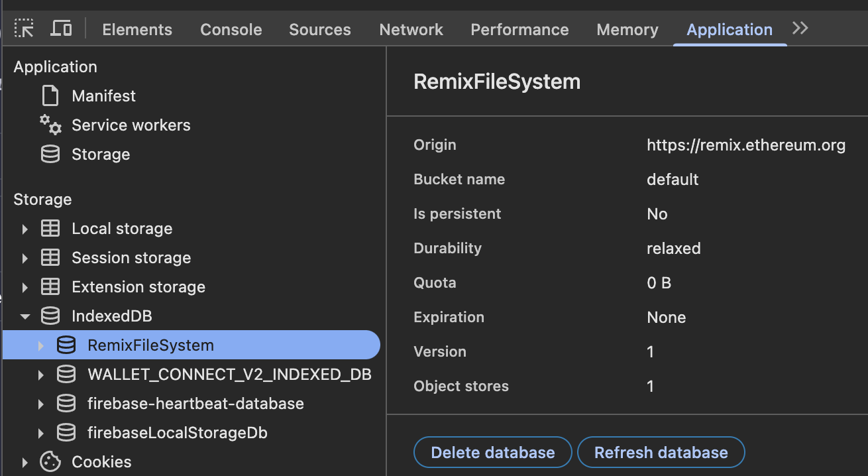Expand the firebase-heartbeat-database node
This screenshot has width=868, height=476.
tap(40, 404)
